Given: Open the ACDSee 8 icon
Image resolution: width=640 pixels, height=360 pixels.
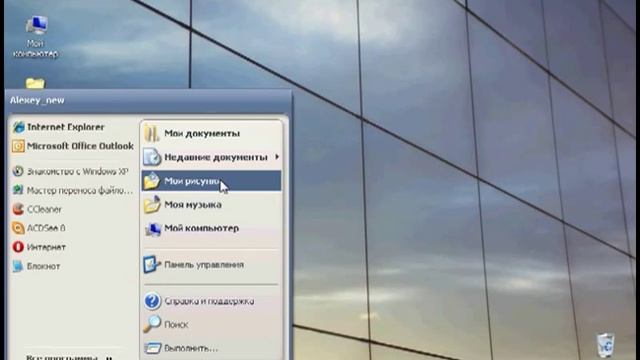Looking at the screenshot, I should click(x=18, y=228).
